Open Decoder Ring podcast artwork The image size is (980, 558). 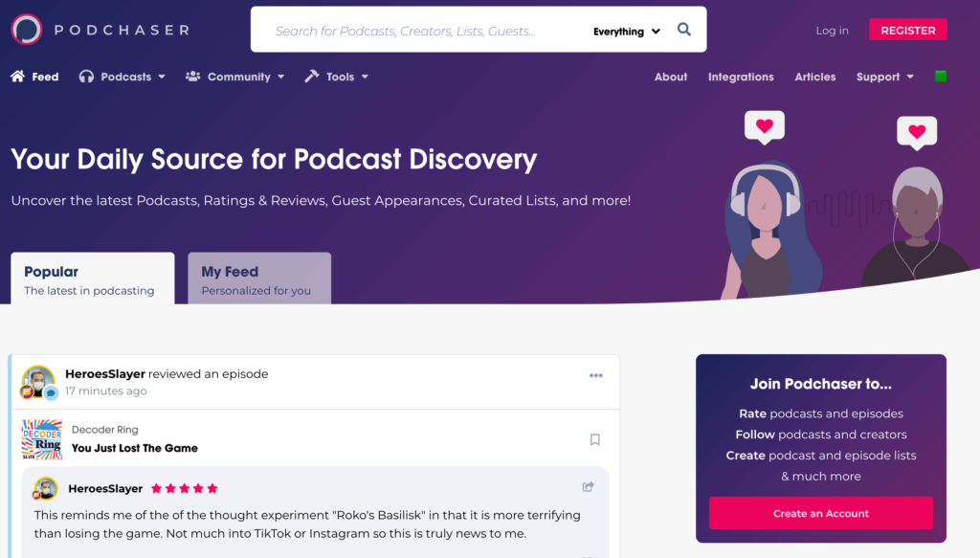42,440
